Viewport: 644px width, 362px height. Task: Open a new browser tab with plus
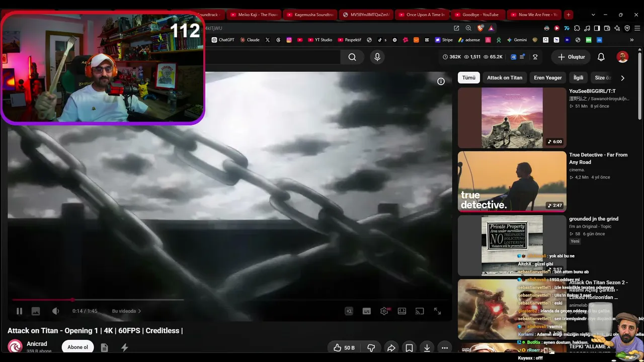click(568, 15)
